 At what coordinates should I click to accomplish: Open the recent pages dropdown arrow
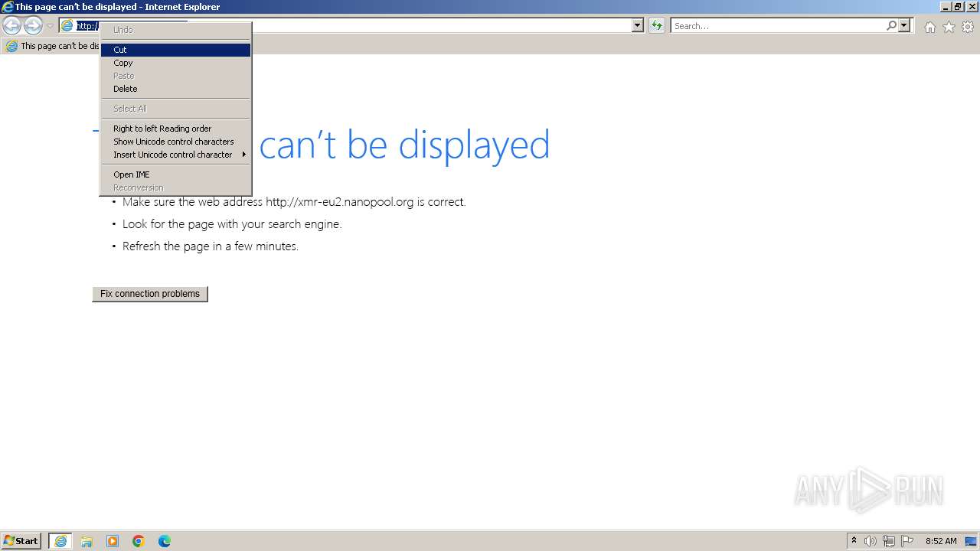[50, 26]
